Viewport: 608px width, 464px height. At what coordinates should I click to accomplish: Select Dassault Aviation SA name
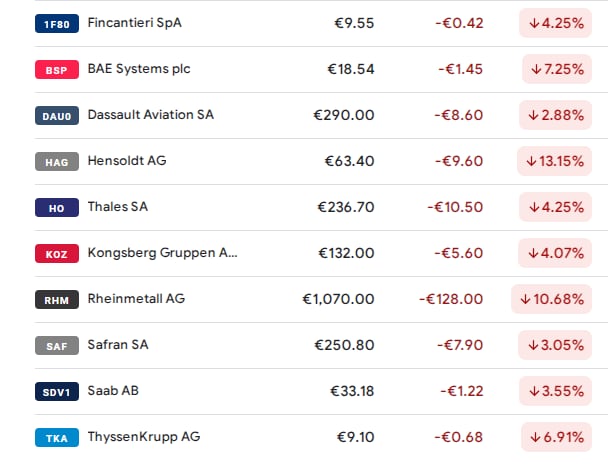(x=150, y=115)
